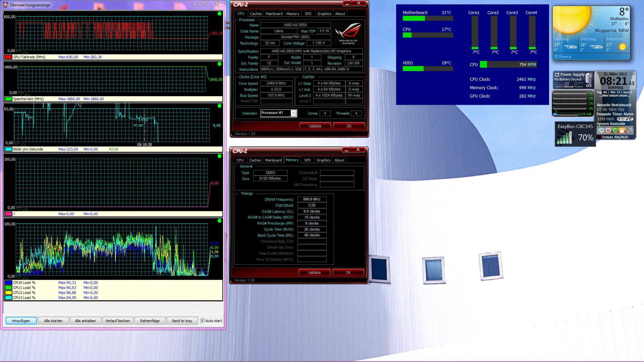Click the down triangle under Bilder pro Sekunde graph
The height and width of the screenshot is (362, 644).
point(17,144)
